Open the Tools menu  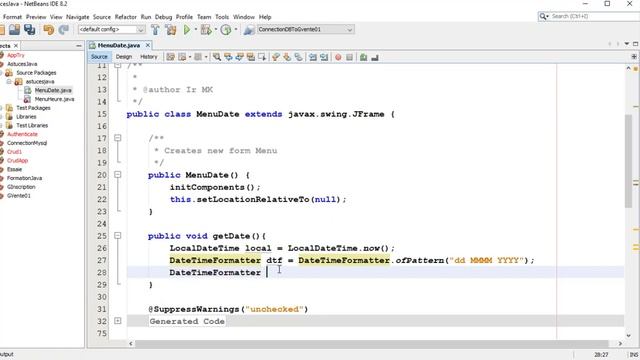[222, 17]
